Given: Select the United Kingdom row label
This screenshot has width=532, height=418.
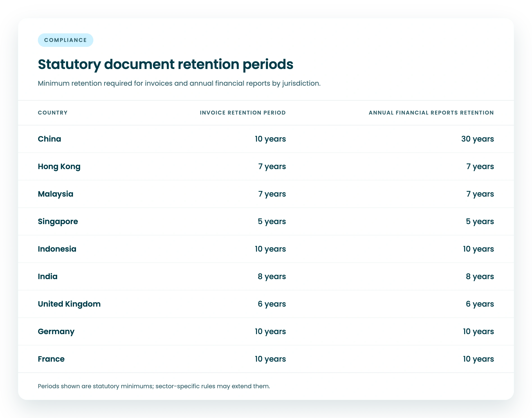Looking at the screenshot, I should pos(69,304).
